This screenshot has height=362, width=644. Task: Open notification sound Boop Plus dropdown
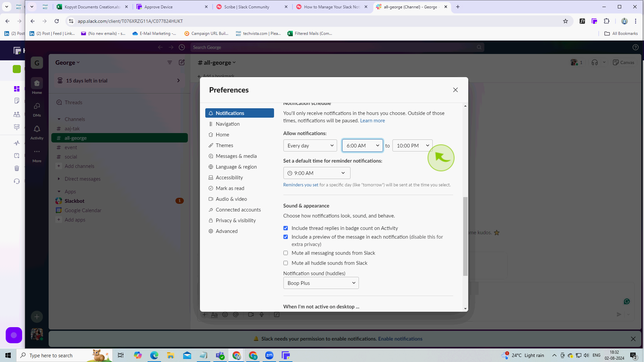tap(320, 283)
